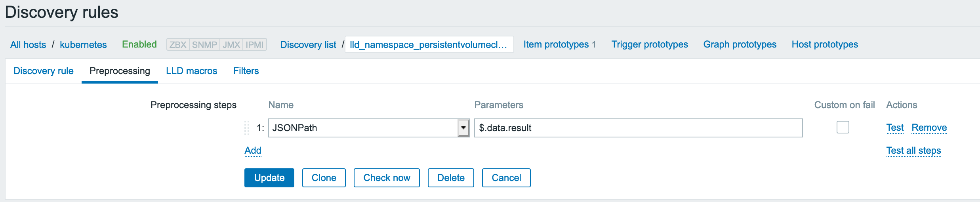Click the Clone button

pos(324,178)
